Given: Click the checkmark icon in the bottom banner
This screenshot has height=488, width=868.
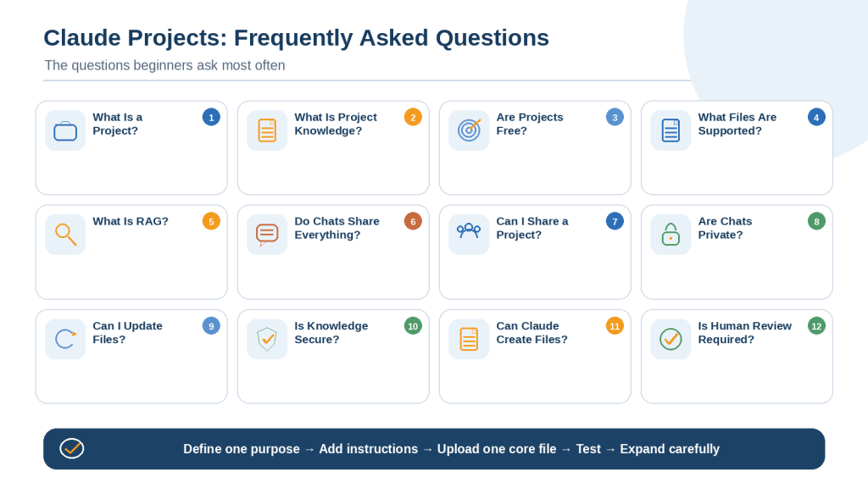Looking at the screenshot, I should (72, 448).
